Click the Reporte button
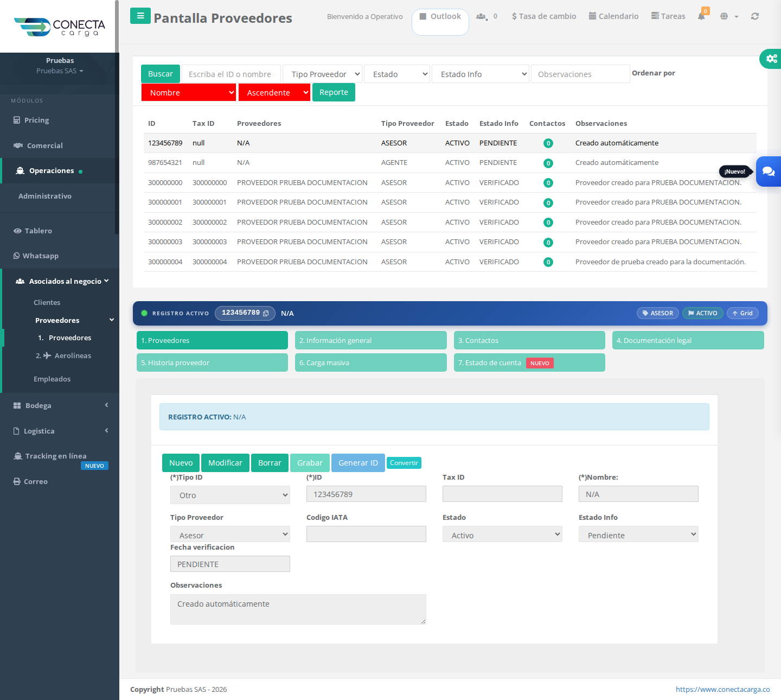781x700 pixels. (x=334, y=92)
